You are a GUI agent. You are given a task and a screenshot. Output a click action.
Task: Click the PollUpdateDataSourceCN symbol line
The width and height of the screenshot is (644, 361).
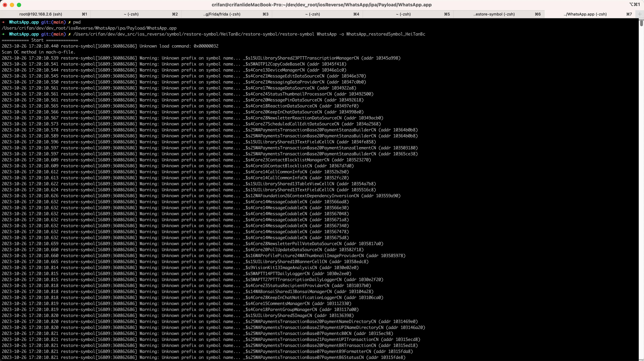pos(183,250)
